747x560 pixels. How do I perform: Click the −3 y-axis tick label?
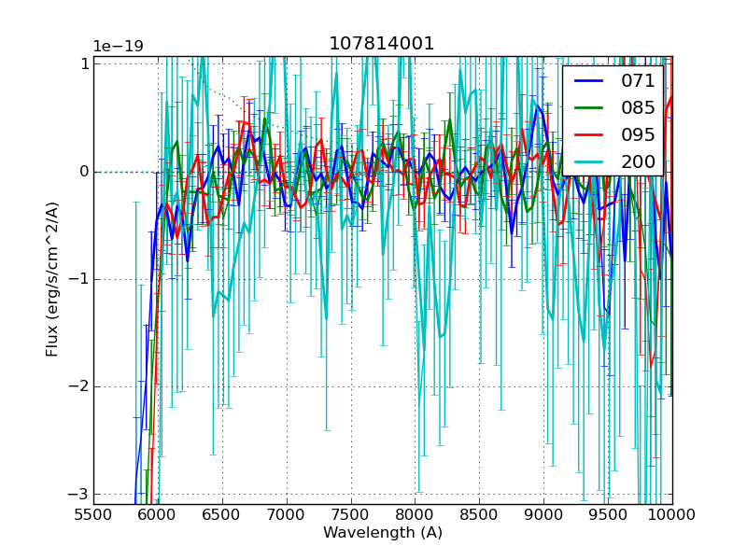(78, 494)
